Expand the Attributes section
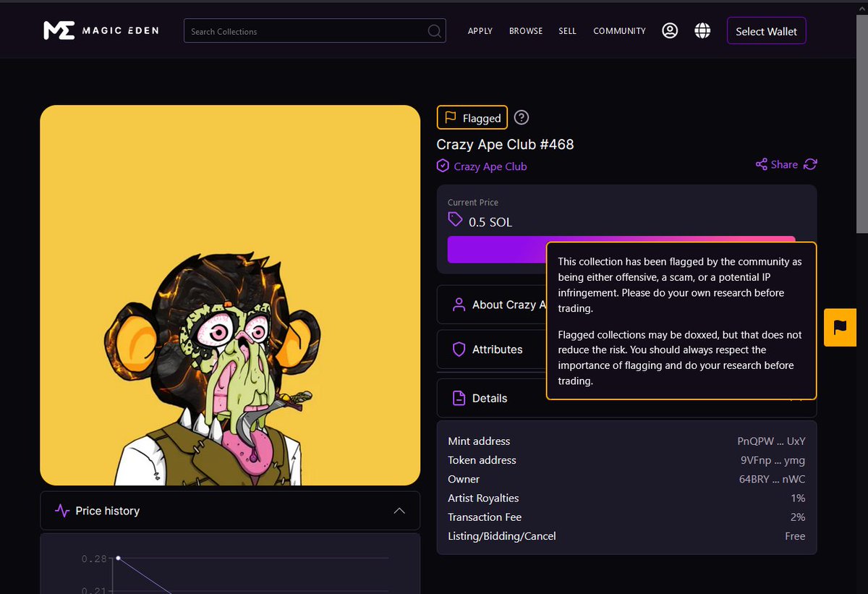The image size is (868, 594). (x=492, y=349)
